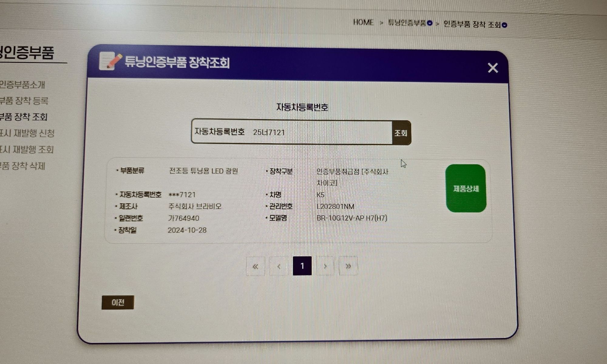Click the next page arrow icon
The height and width of the screenshot is (364, 607).
325,266
